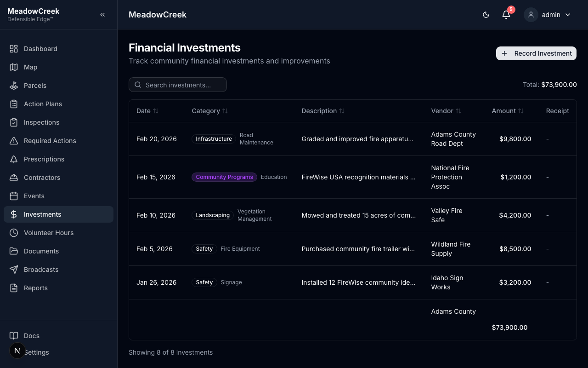Click the Contractors hard-hat icon
The image size is (588, 368).
coord(14,178)
